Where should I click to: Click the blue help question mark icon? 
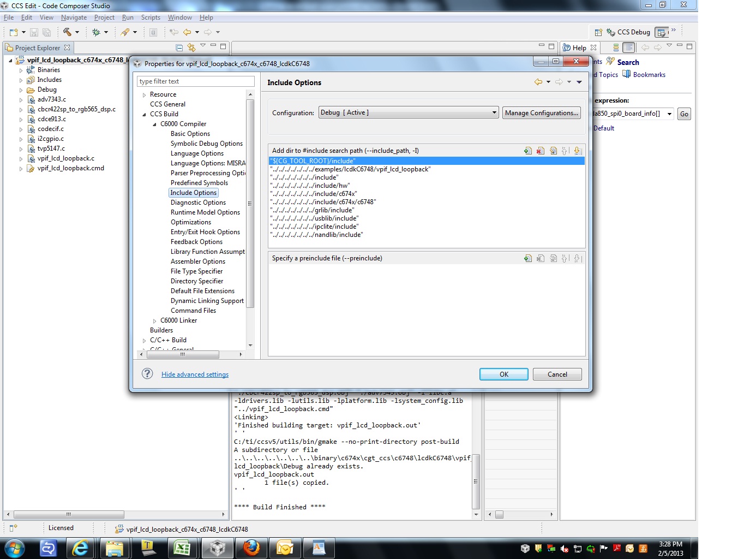point(147,374)
